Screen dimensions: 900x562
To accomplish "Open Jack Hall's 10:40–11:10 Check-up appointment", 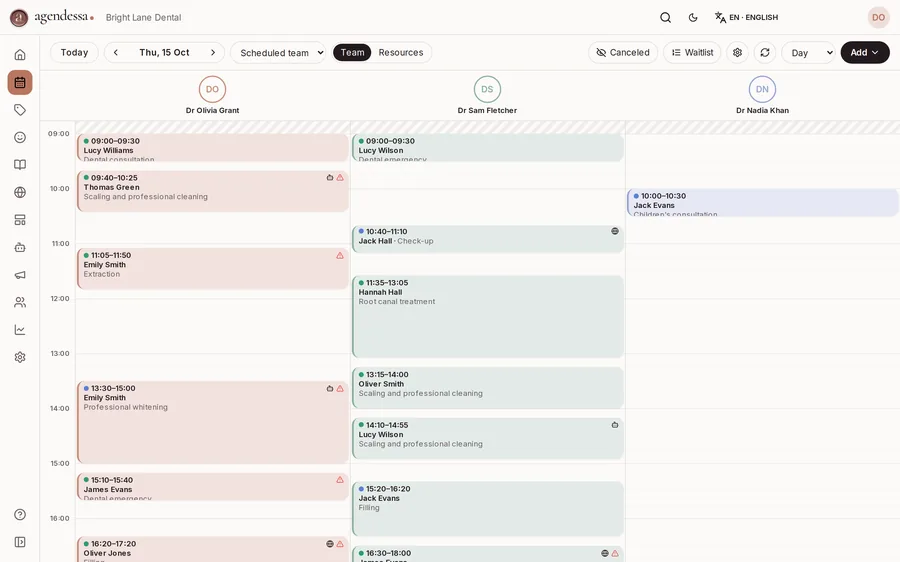I will 488,239.
